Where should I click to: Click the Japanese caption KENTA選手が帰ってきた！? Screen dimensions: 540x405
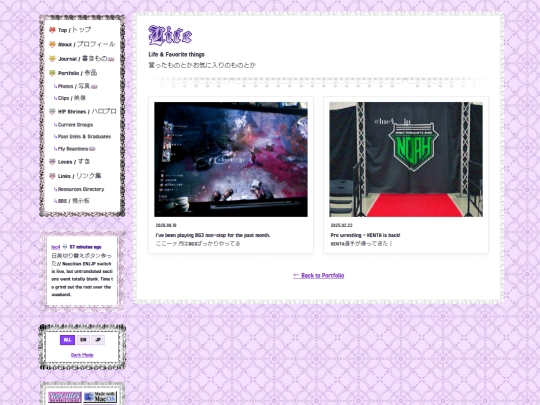[x=362, y=243]
